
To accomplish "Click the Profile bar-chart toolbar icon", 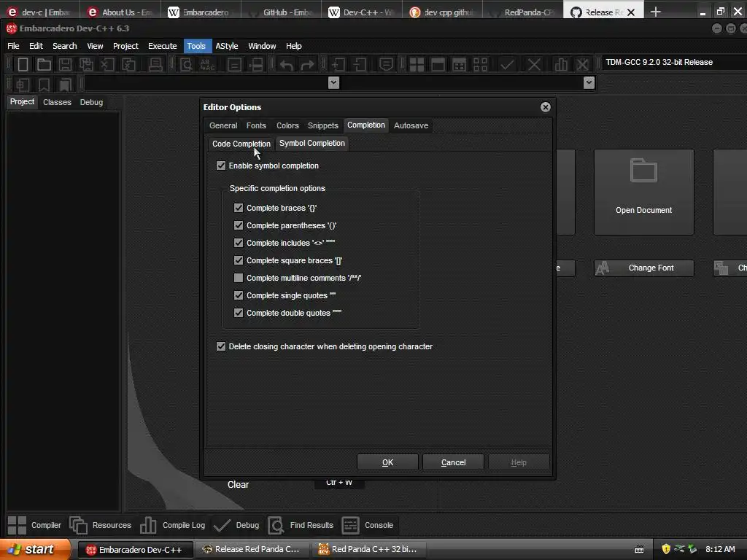I will coord(561,64).
